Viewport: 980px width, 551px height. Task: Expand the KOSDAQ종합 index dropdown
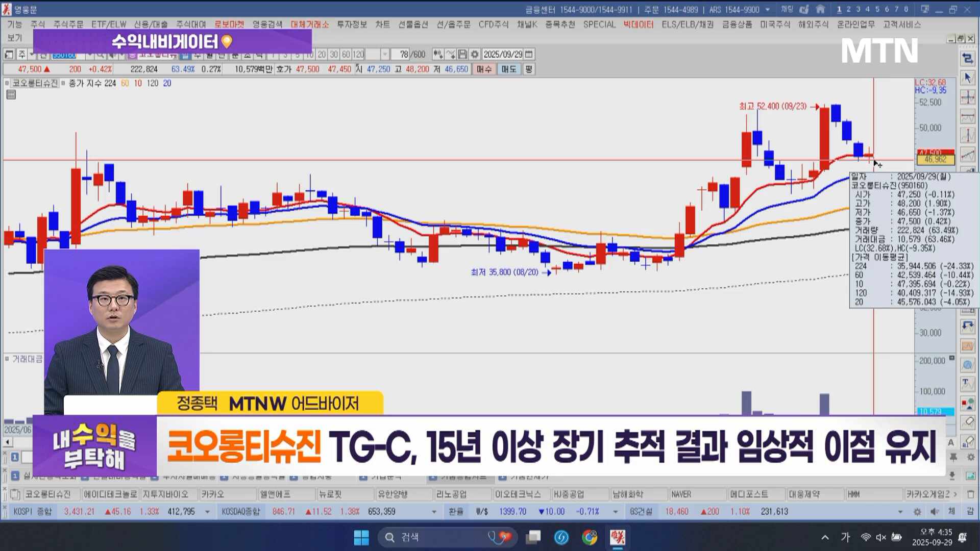(434, 512)
